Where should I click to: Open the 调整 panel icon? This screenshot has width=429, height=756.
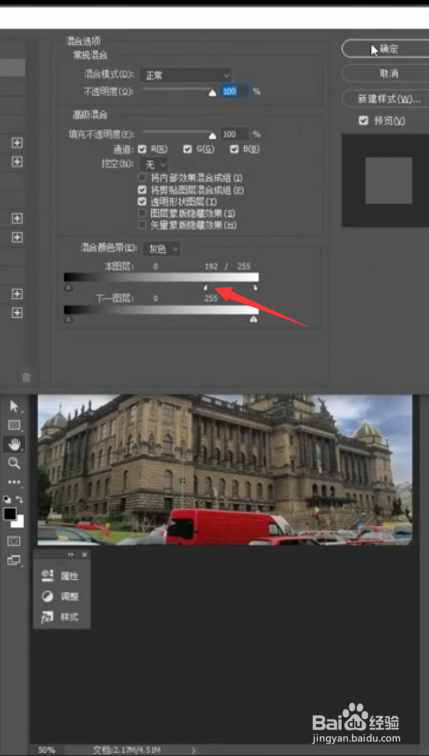point(47,596)
